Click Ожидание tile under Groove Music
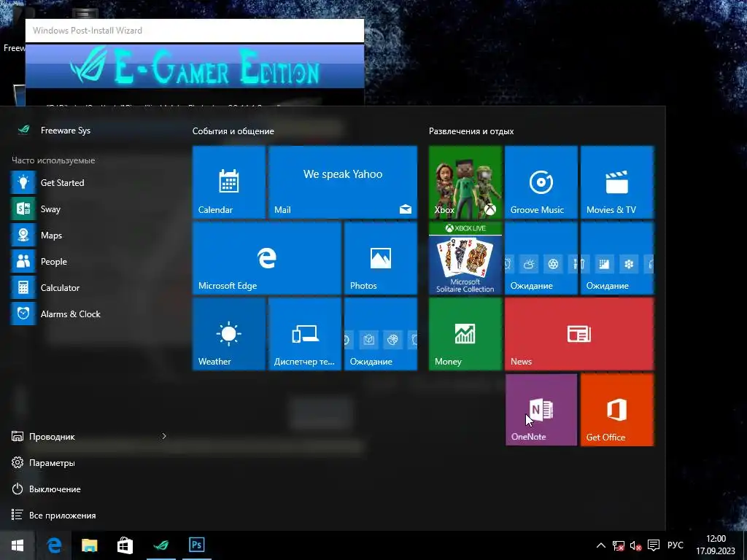The height and width of the screenshot is (560, 747). point(541,258)
